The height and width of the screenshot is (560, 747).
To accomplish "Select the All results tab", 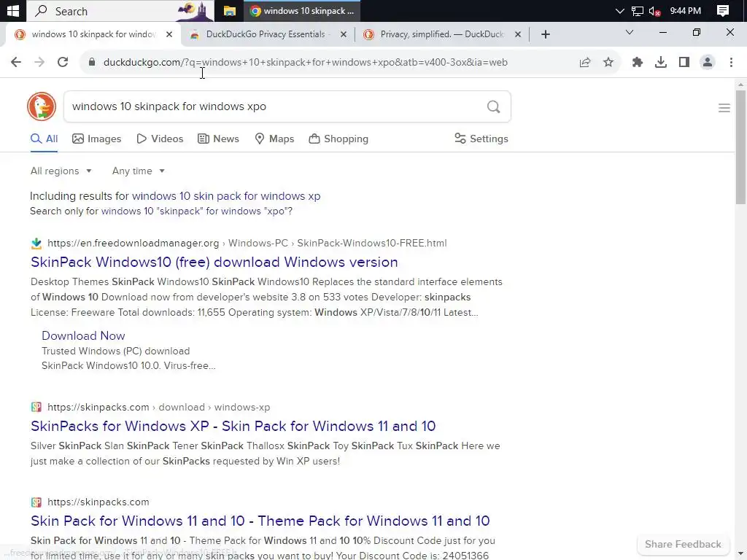I will click(44, 139).
